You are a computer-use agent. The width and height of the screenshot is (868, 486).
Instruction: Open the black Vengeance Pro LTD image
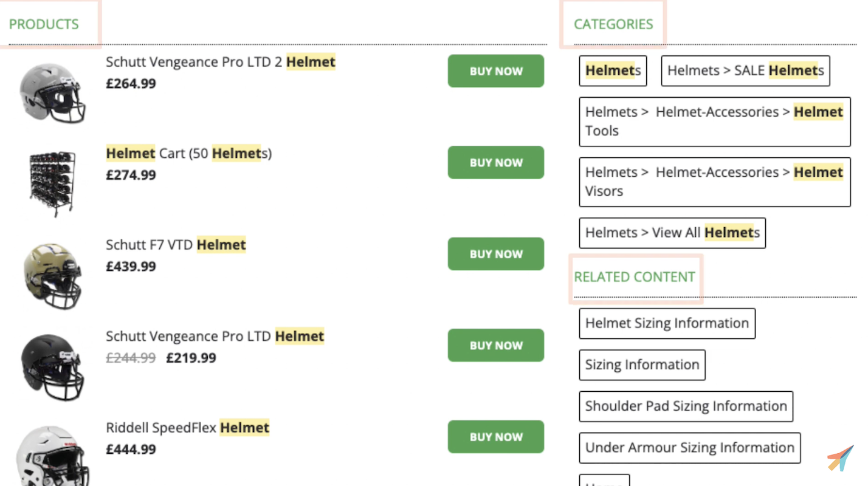coord(52,367)
